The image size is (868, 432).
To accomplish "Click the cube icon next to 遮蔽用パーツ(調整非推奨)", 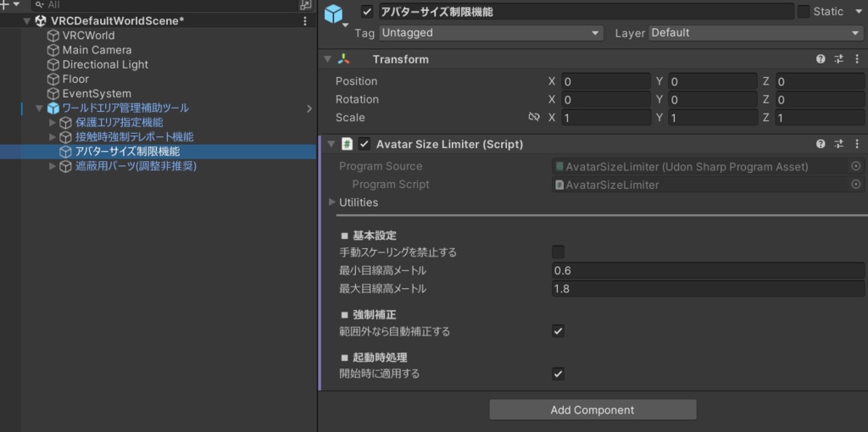I will click(66, 166).
